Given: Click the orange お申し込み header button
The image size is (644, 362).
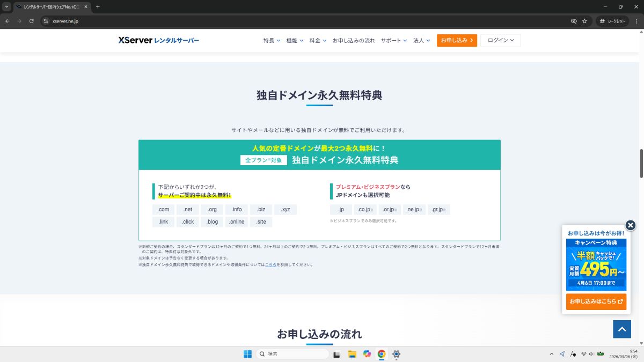Looking at the screenshot, I should tap(457, 40).
